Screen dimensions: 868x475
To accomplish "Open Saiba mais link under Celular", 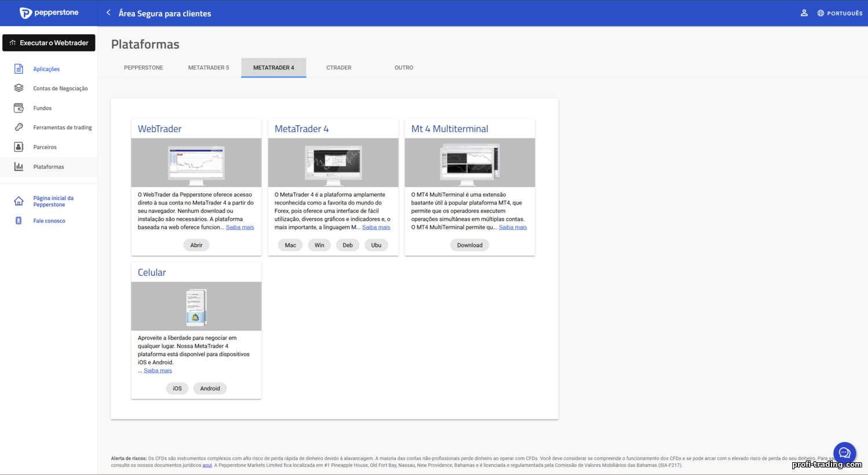I will (x=158, y=371).
